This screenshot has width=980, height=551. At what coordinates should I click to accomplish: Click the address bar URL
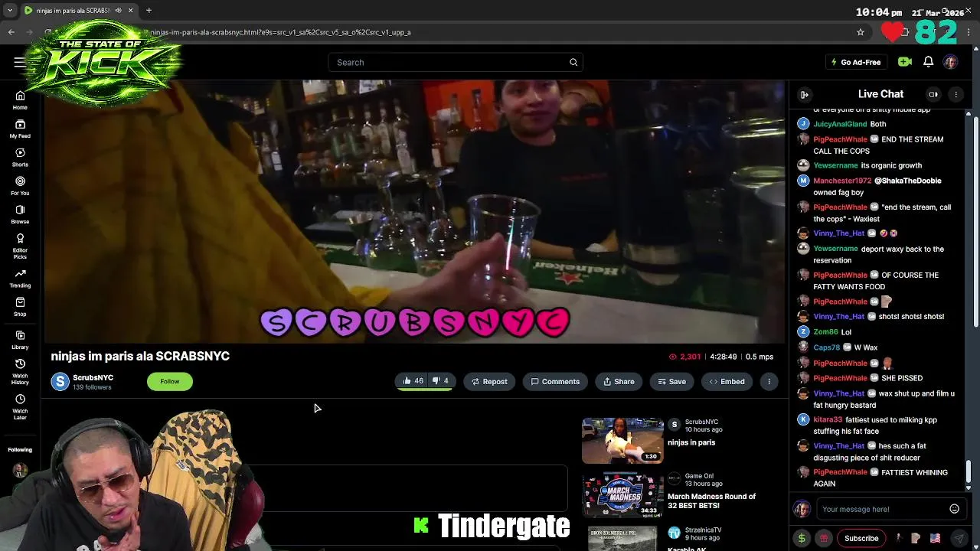coord(280,32)
